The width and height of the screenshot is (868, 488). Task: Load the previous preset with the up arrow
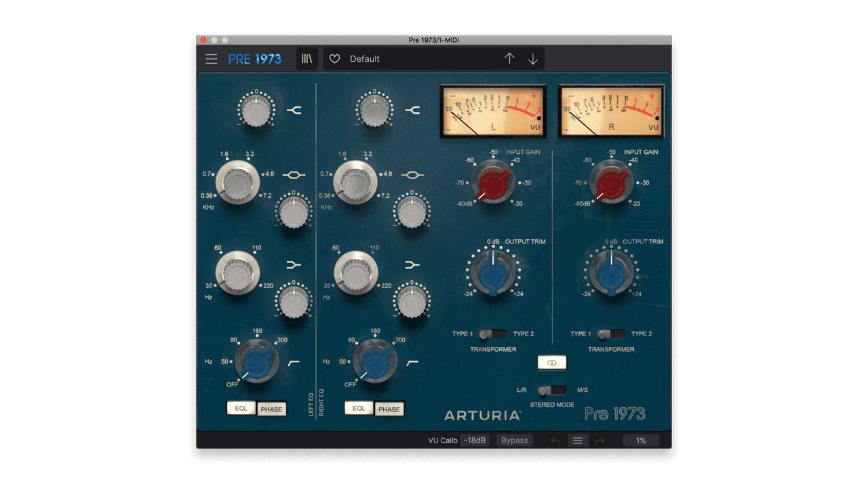pyautogui.click(x=509, y=58)
